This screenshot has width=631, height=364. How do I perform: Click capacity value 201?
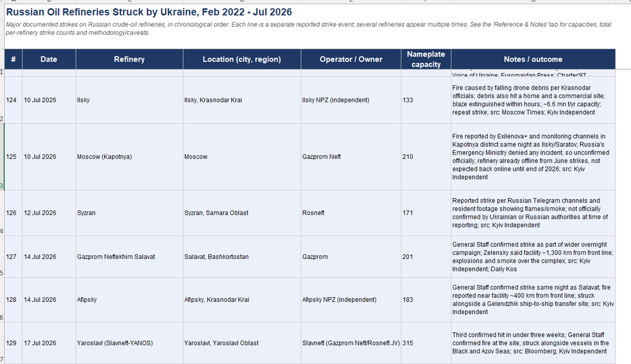(426, 257)
